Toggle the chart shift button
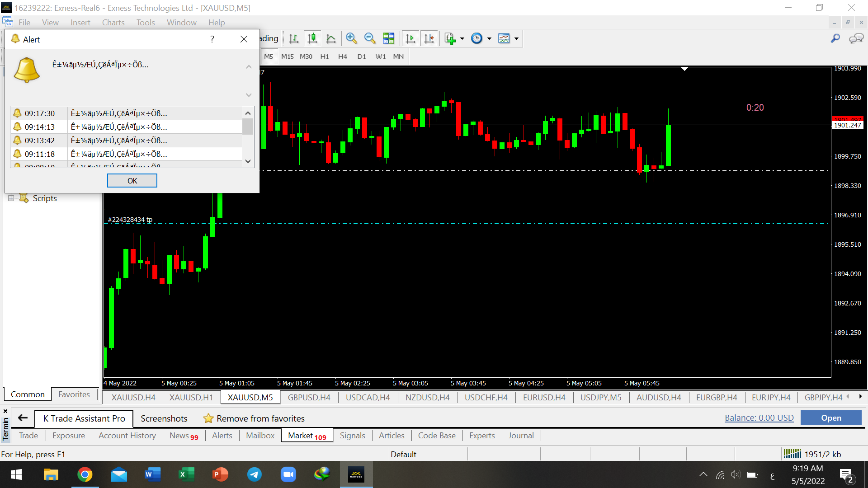 (429, 39)
